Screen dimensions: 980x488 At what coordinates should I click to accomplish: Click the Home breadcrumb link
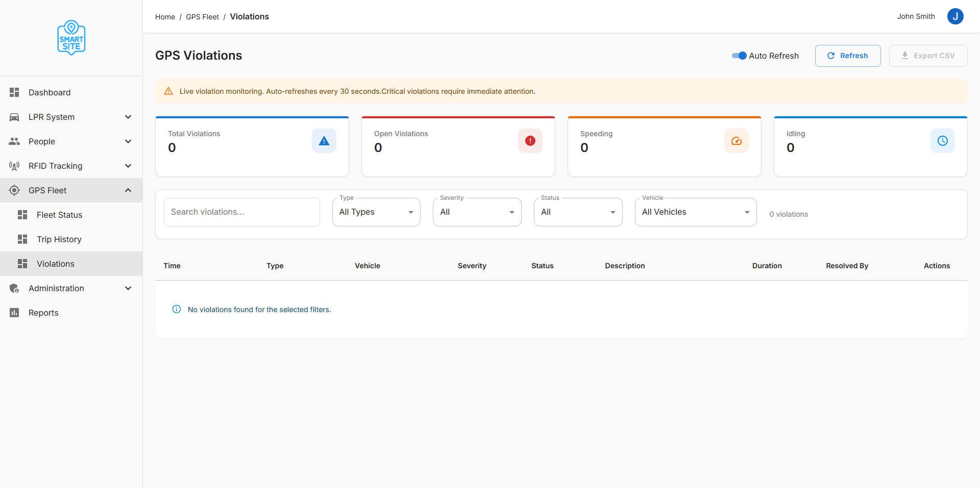coord(165,17)
